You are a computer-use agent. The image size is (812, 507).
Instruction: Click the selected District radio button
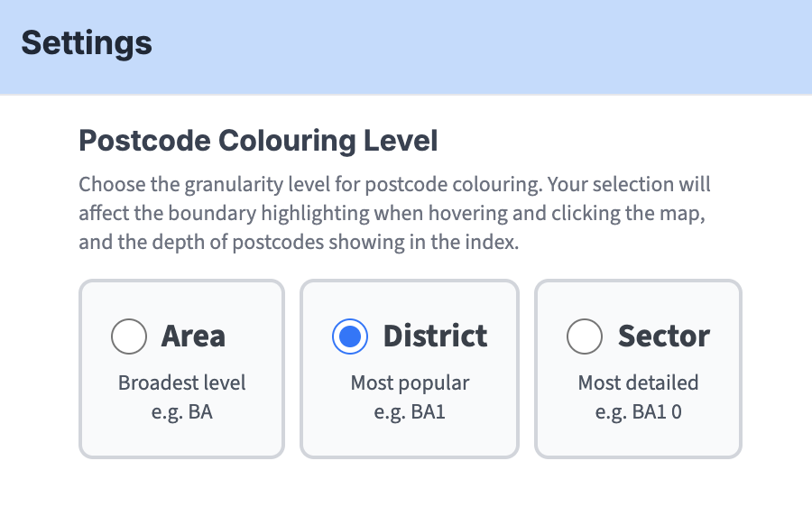(x=350, y=336)
